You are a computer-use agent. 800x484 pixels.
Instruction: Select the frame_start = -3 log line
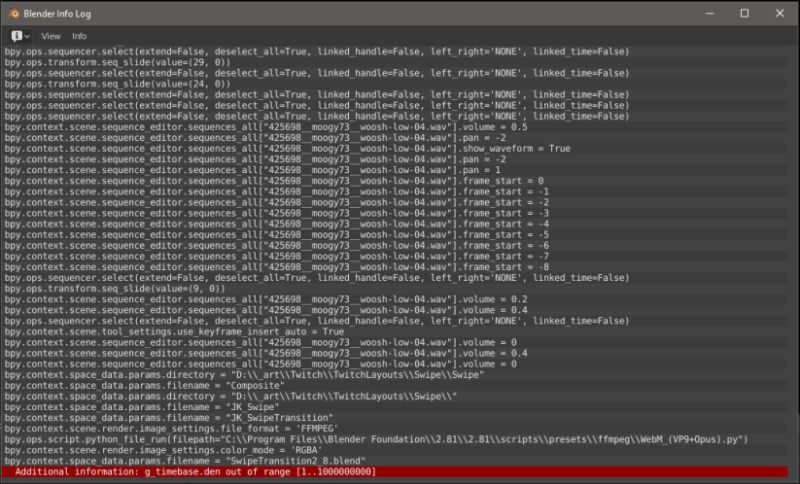click(395, 213)
